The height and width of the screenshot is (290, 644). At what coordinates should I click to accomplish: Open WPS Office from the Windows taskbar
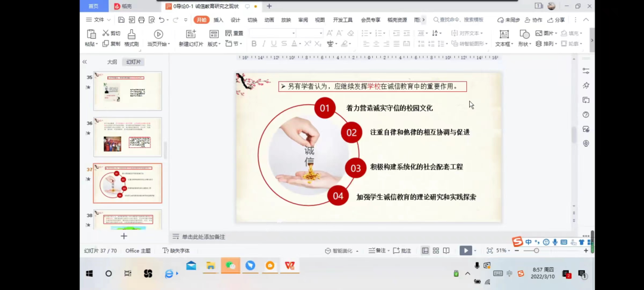(x=290, y=266)
